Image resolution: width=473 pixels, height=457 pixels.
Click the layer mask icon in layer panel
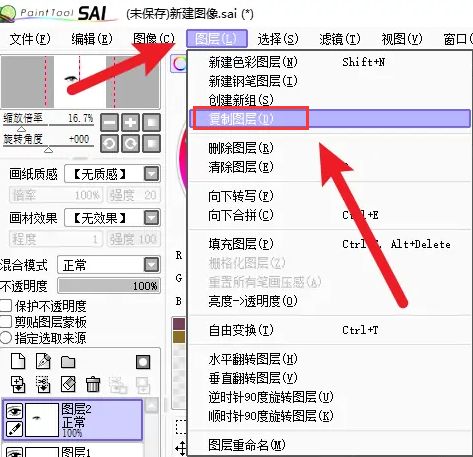[x=143, y=362]
